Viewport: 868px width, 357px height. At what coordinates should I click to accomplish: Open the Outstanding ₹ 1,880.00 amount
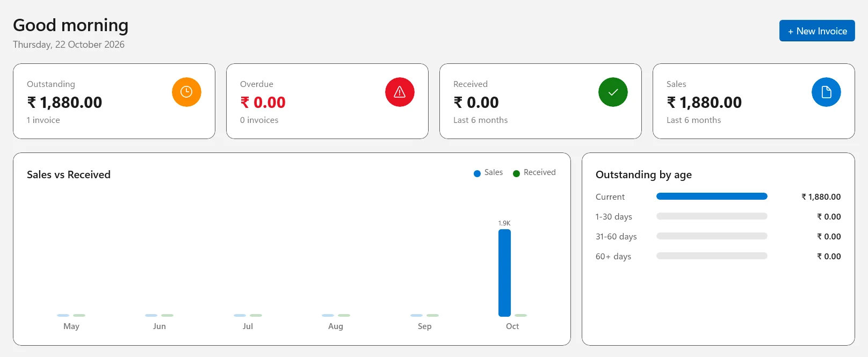click(64, 102)
